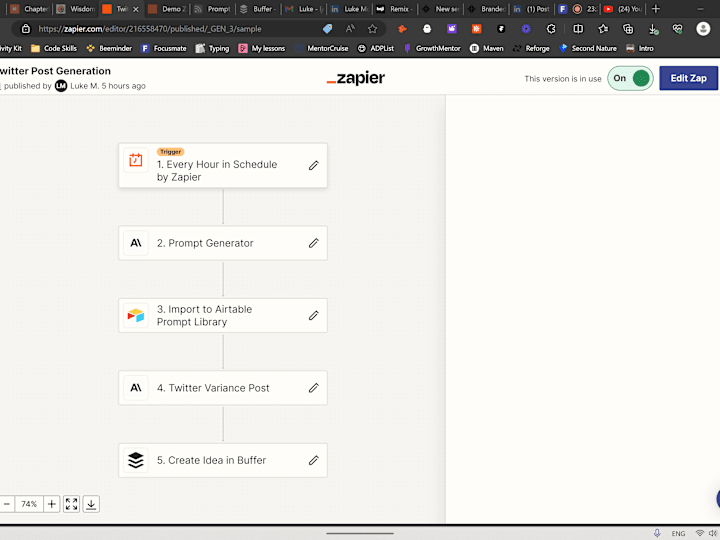This screenshot has height=540, width=720.
Task: Open edit pencil for Twitter Variance Post
Action: point(314,388)
